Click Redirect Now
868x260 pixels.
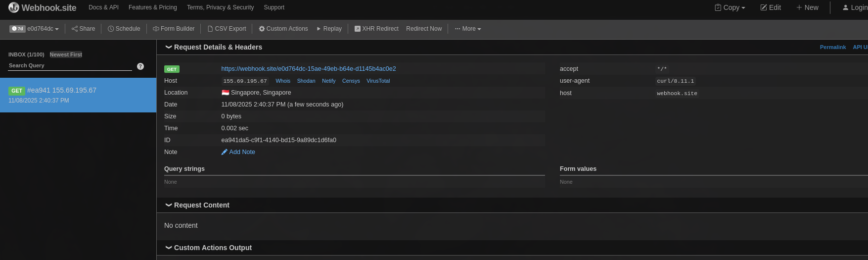(x=424, y=29)
